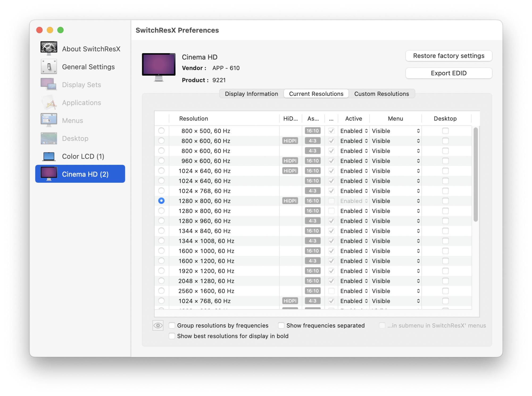Enable Group resolutions by frequencies checkbox
This screenshot has width=532, height=396.
point(172,325)
